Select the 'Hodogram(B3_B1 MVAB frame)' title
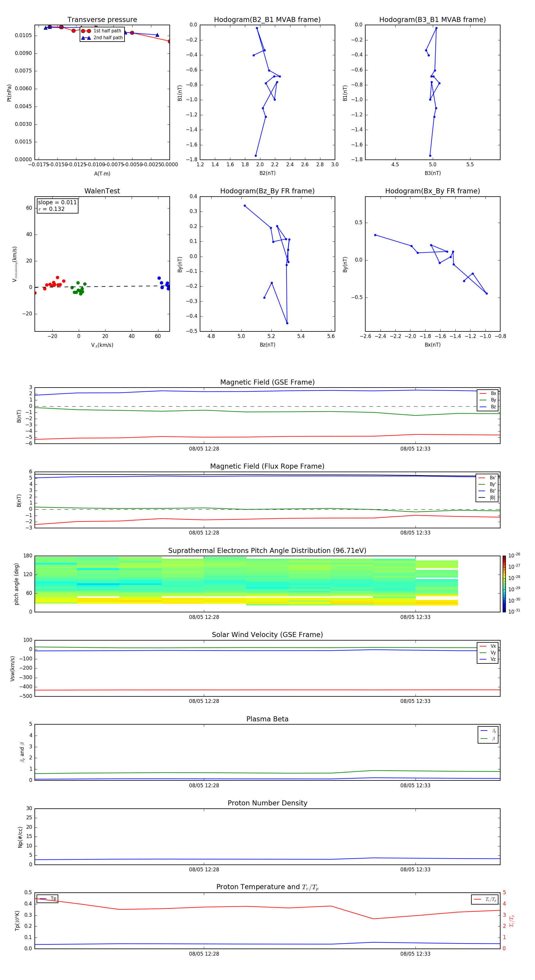This screenshot has height=980, width=535. pos(432,20)
